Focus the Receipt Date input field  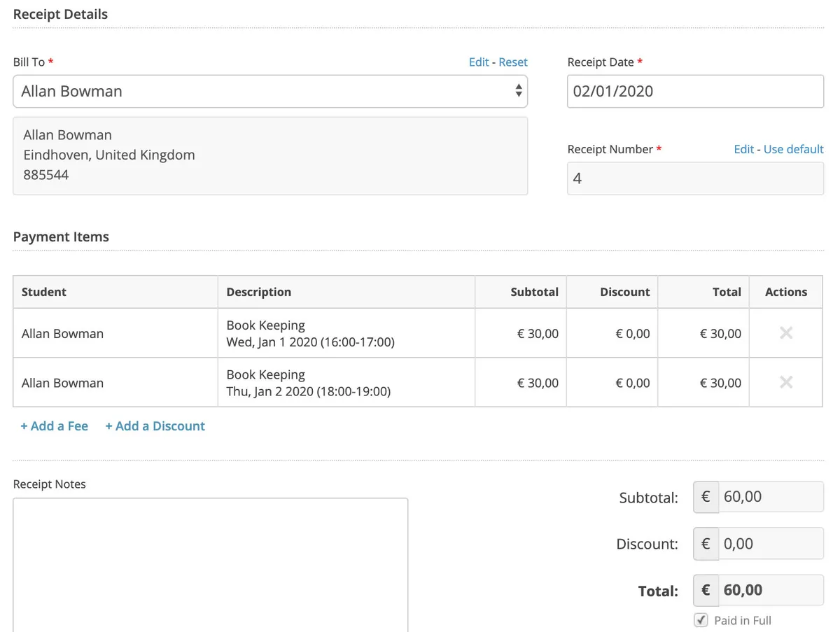[695, 92]
